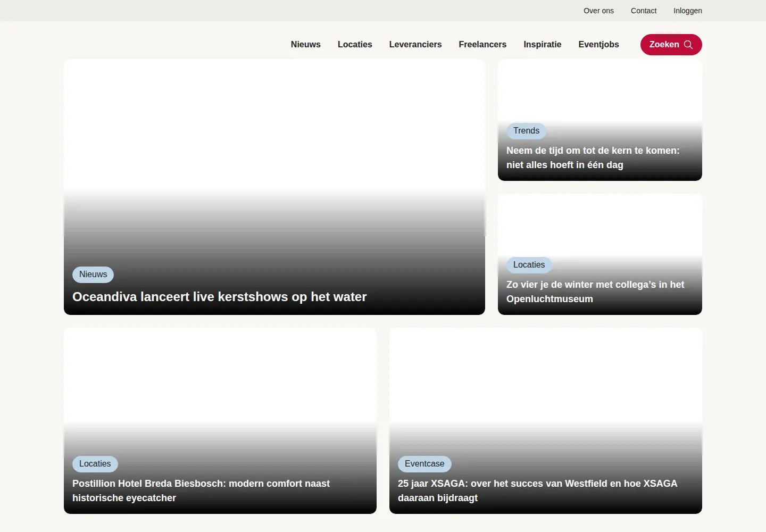Screen dimensions: 766x532
Task: Open the Nieuws menu item
Action: click(x=306, y=45)
